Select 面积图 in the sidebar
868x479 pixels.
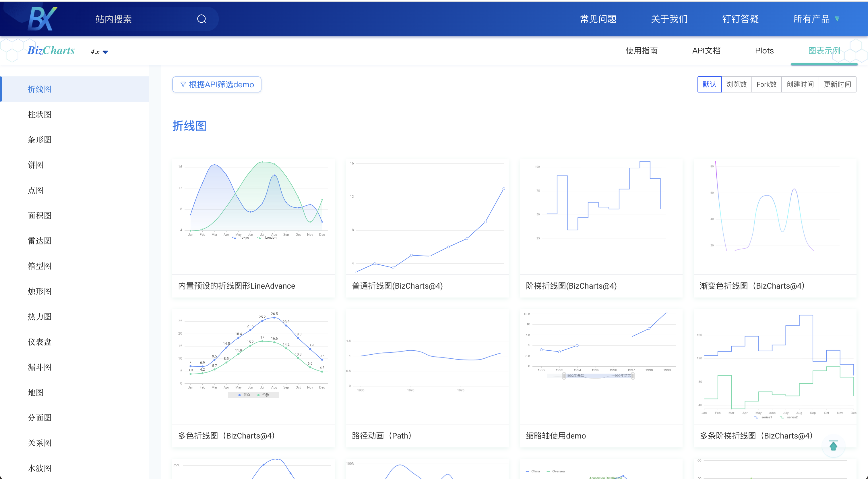74,215
